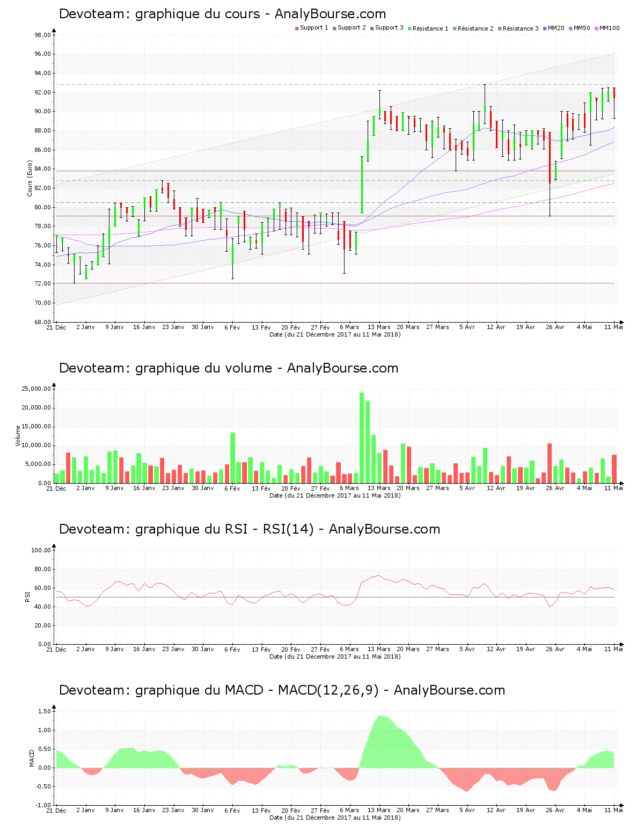Viewport: 644px width, 832px height.
Task: Click the date range caption under the price chart
Action: [x=335, y=334]
